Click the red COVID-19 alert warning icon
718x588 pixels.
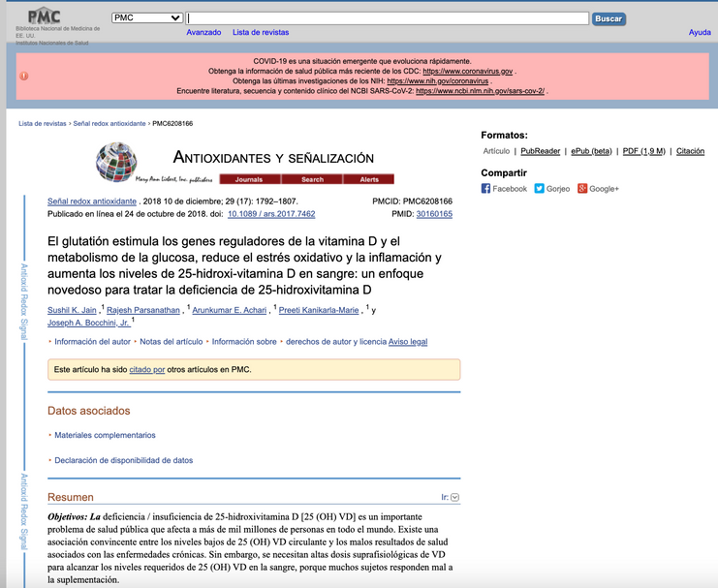(24, 76)
